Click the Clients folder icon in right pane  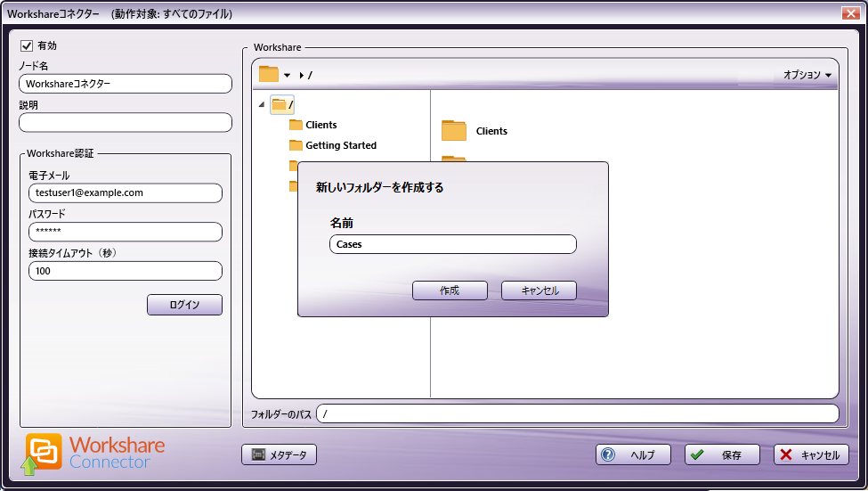(454, 131)
